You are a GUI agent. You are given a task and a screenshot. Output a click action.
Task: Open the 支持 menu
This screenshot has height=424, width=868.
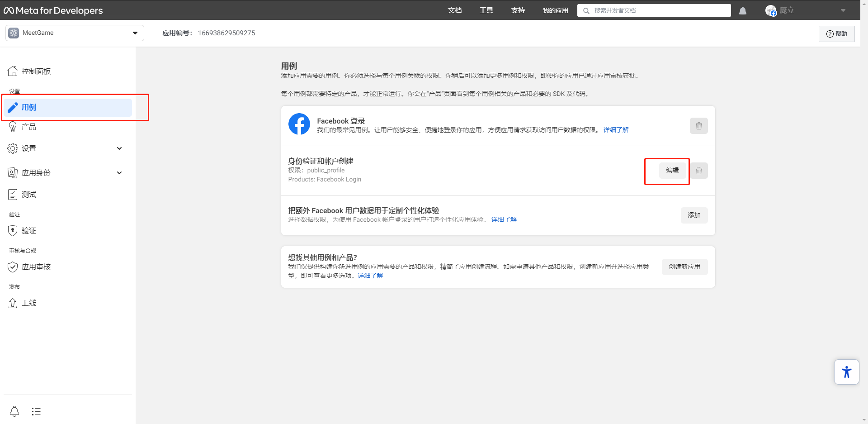(518, 10)
